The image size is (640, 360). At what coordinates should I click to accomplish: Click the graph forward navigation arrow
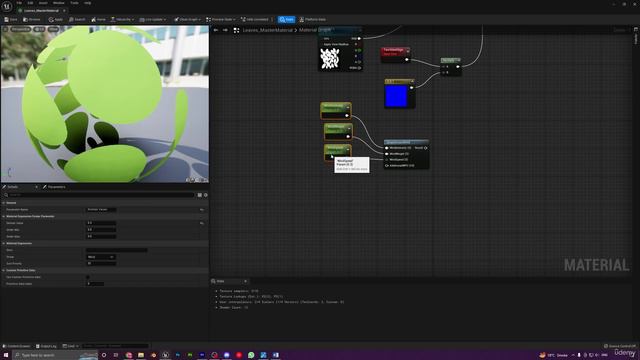click(x=225, y=30)
